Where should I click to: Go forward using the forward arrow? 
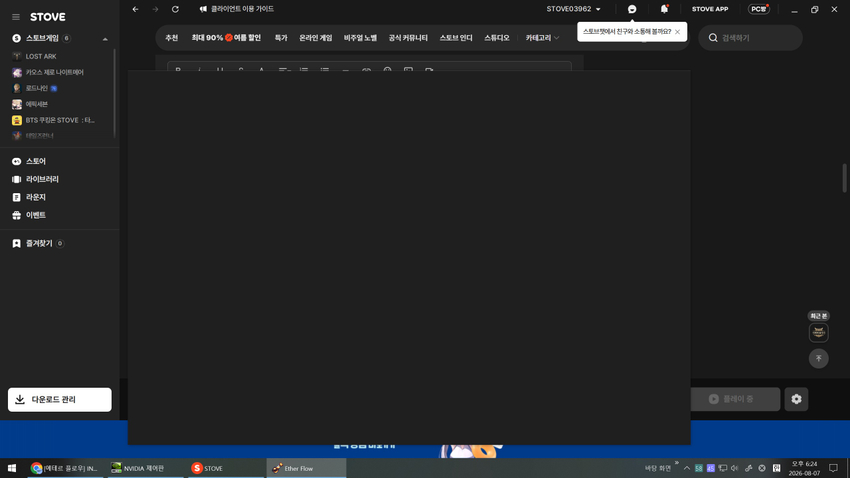click(156, 9)
